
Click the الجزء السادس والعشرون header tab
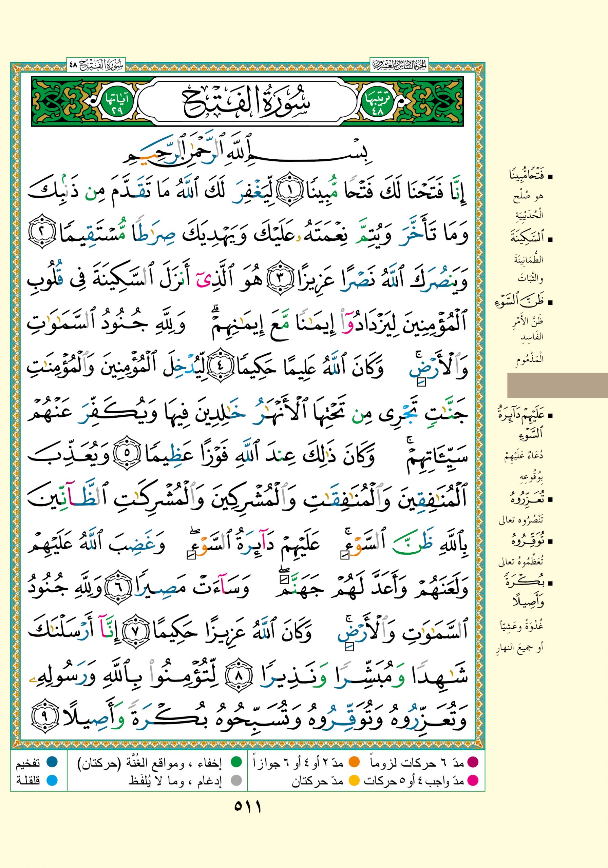399,65
